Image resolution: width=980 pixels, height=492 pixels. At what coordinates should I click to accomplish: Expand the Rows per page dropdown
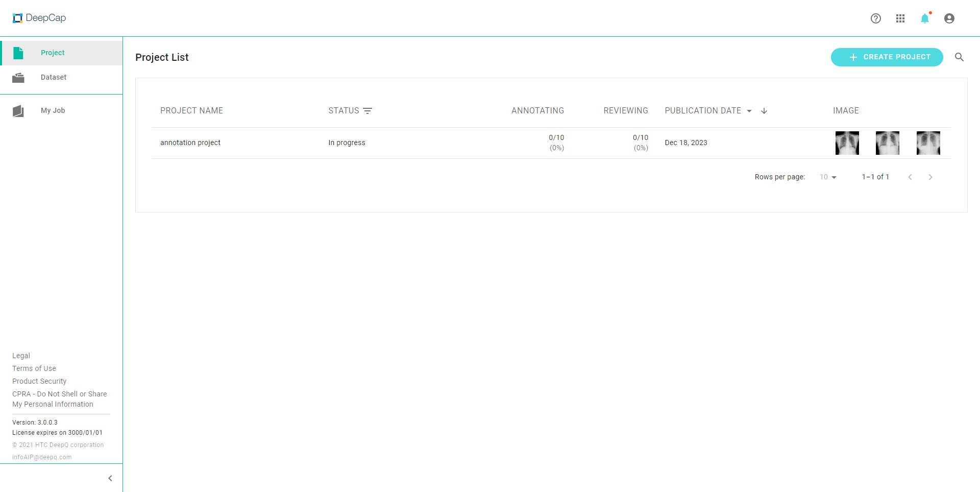point(828,177)
